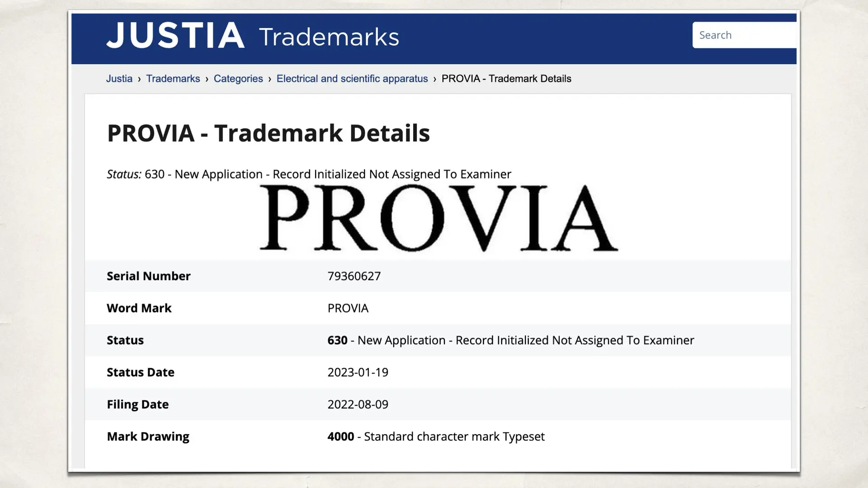
Task: Click the Word Mark label
Action: (139, 308)
